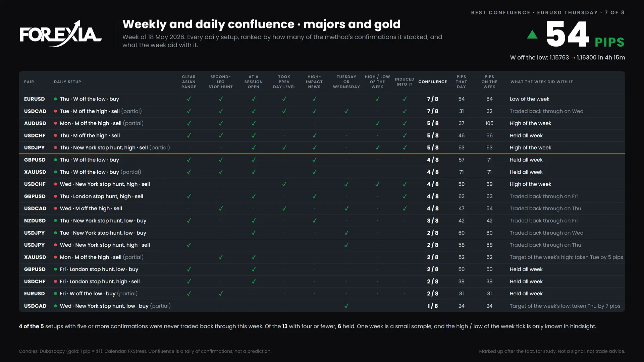Click the only checkmark in USDCAD Wed buy row
This screenshot has height=362, width=644.
click(346, 306)
